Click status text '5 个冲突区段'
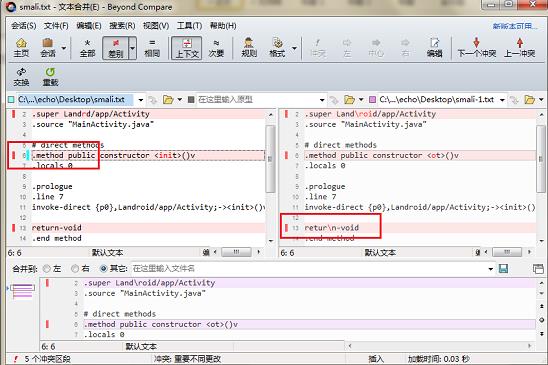This screenshot has width=548, height=365. [x=48, y=359]
